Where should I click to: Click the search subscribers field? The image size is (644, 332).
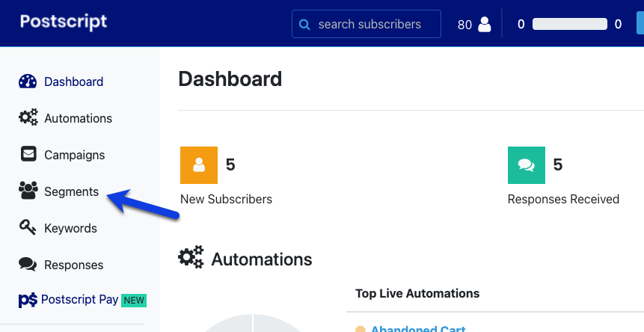pyautogui.click(x=367, y=24)
